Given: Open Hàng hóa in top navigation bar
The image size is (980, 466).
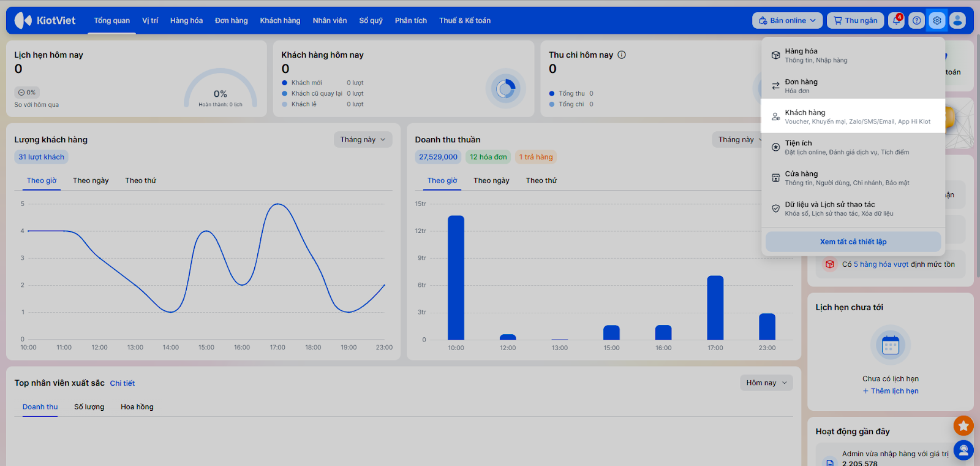Looking at the screenshot, I should (186, 20).
